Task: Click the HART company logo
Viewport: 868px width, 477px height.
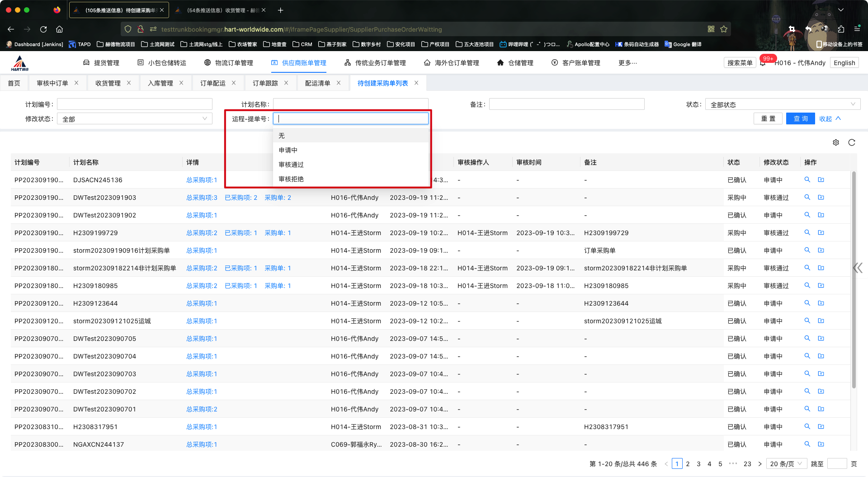Action: (20, 63)
